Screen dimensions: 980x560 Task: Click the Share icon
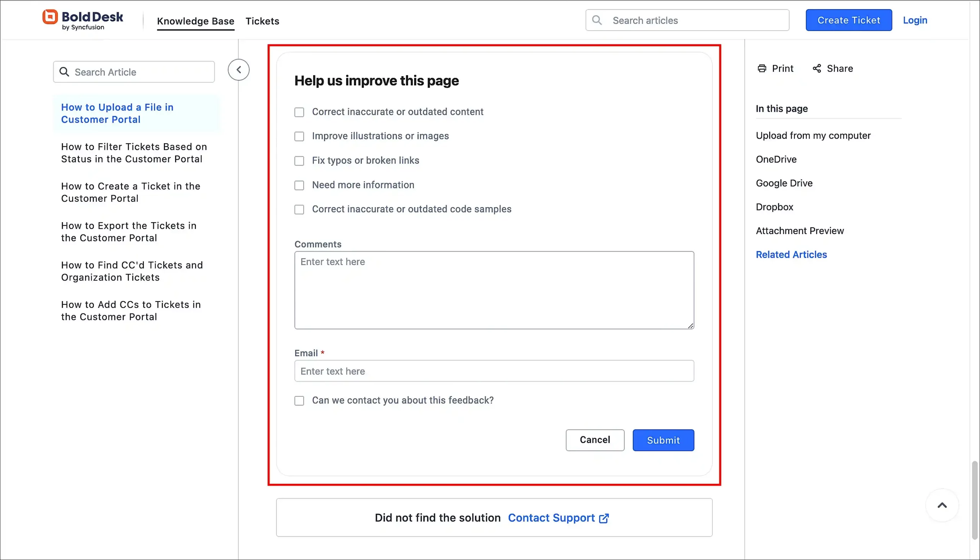817,69
